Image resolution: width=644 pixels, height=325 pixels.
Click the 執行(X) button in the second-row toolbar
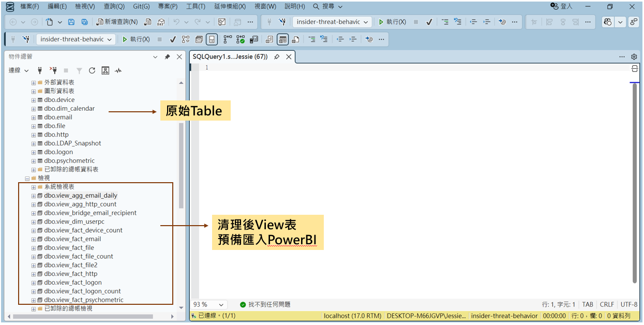click(136, 39)
